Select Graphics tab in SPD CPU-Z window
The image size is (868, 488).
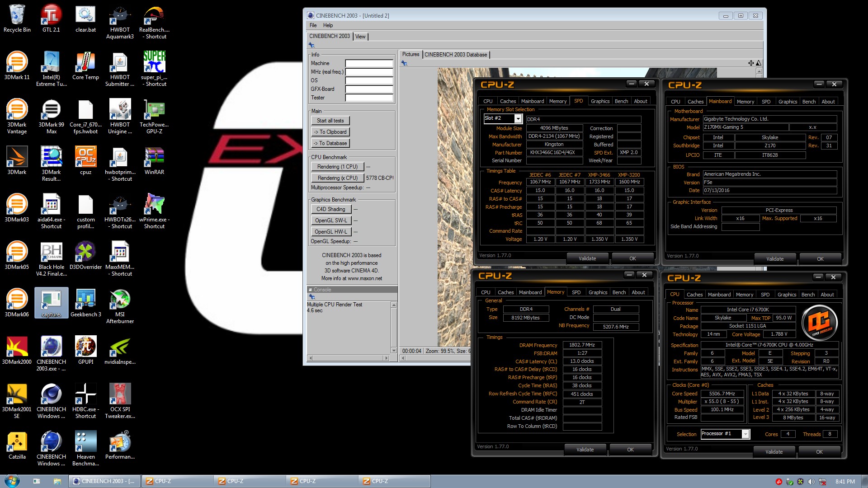[600, 101]
